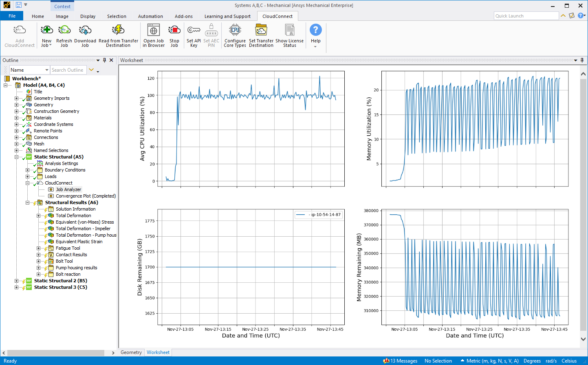
Task: Expand the Loads node
Action: coord(28,176)
